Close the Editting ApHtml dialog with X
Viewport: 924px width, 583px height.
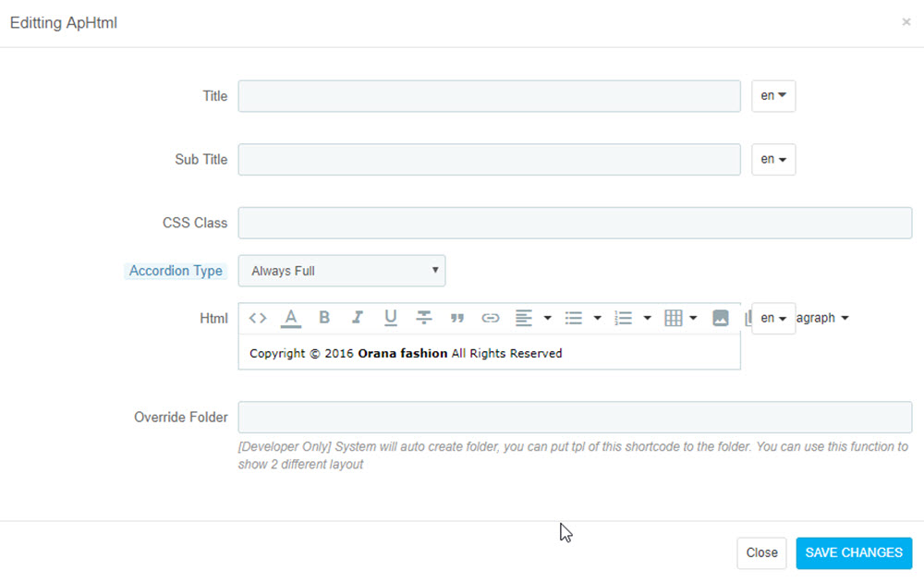click(906, 22)
